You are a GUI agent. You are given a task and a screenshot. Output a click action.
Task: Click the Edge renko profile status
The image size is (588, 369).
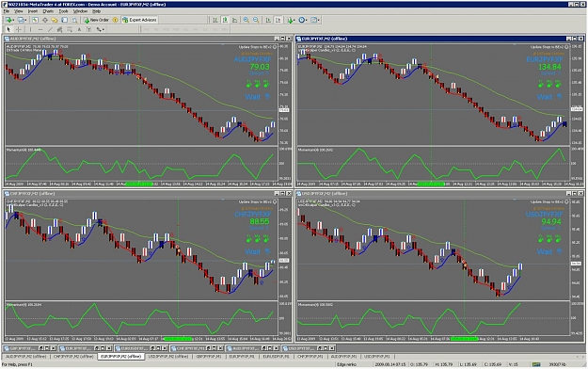[x=346, y=364]
